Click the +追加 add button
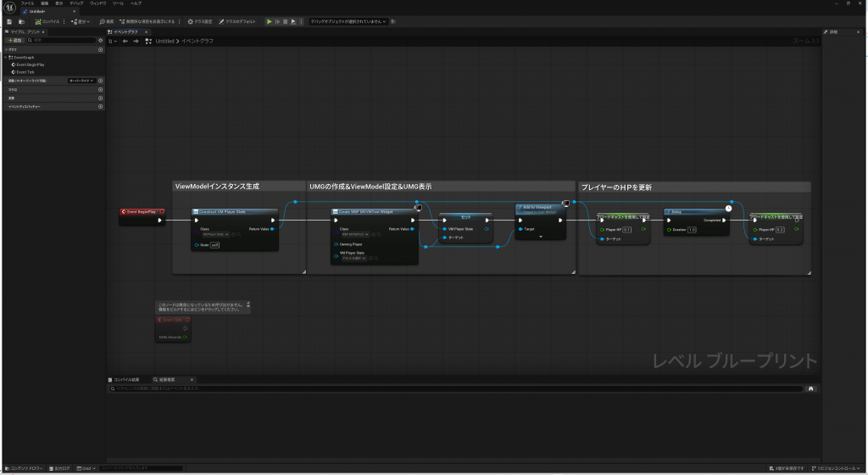Image resolution: width=868 pixels, height=475 pixels. point(14,40)
